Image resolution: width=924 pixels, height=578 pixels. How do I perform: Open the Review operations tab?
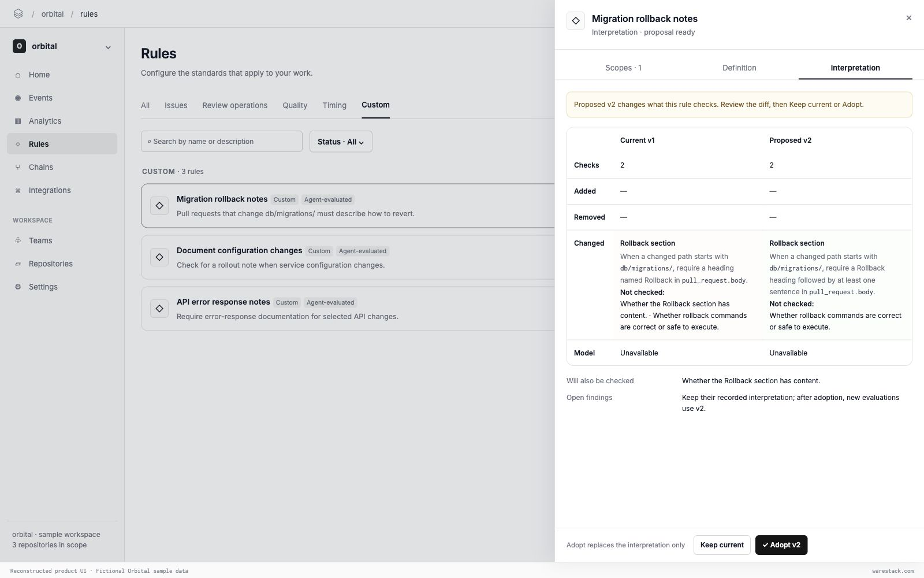click(235, 106)
